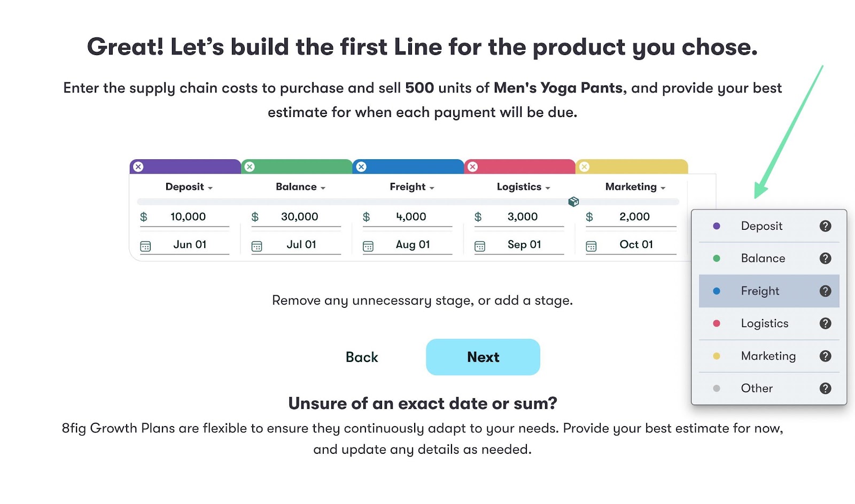The image size is (855, 504).
Task: Click the 10,000 Deposit amount field
Action: click(x=188, y=216)
